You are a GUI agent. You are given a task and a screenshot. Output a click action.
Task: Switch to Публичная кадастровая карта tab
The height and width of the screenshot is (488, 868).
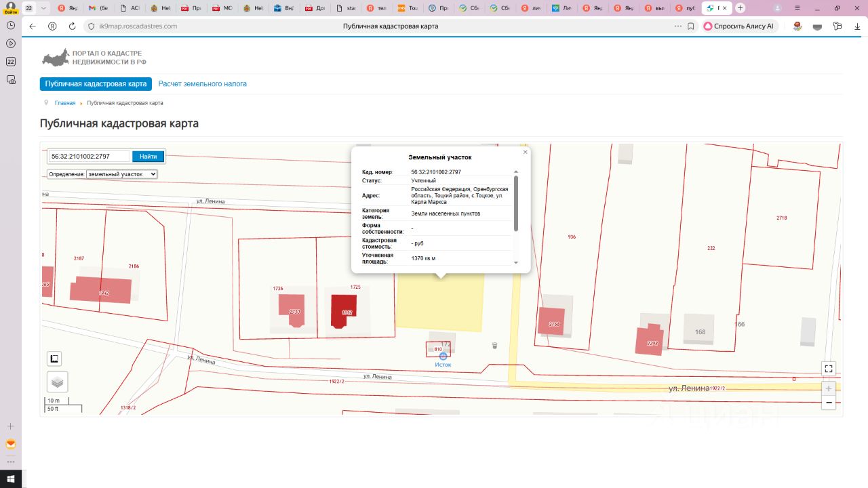pos(96,84)
